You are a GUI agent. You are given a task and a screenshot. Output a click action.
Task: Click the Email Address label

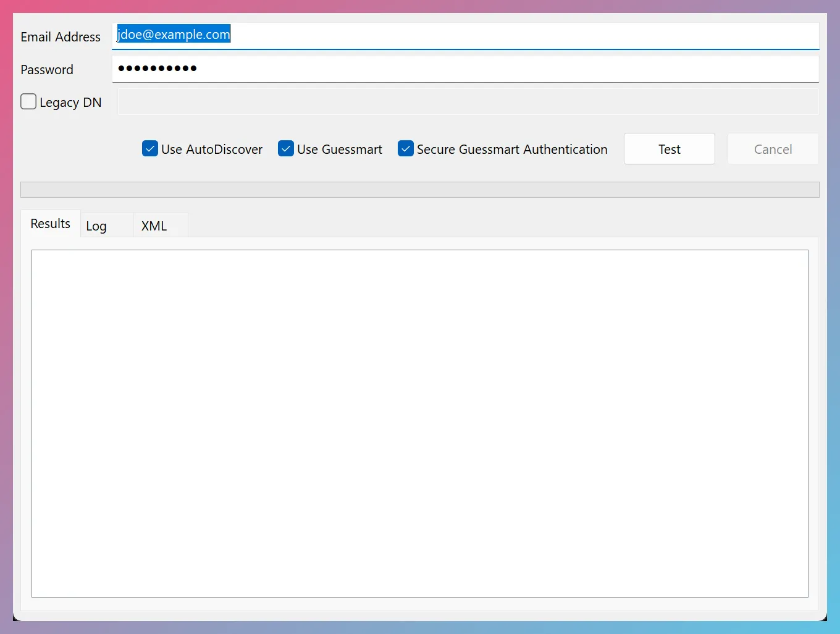click(x=61, y=36)
